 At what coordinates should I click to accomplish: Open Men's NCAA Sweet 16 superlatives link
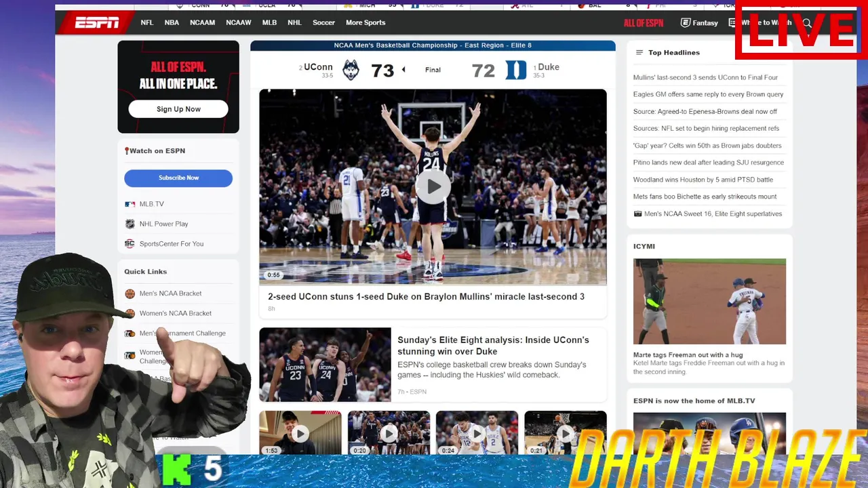713,213
